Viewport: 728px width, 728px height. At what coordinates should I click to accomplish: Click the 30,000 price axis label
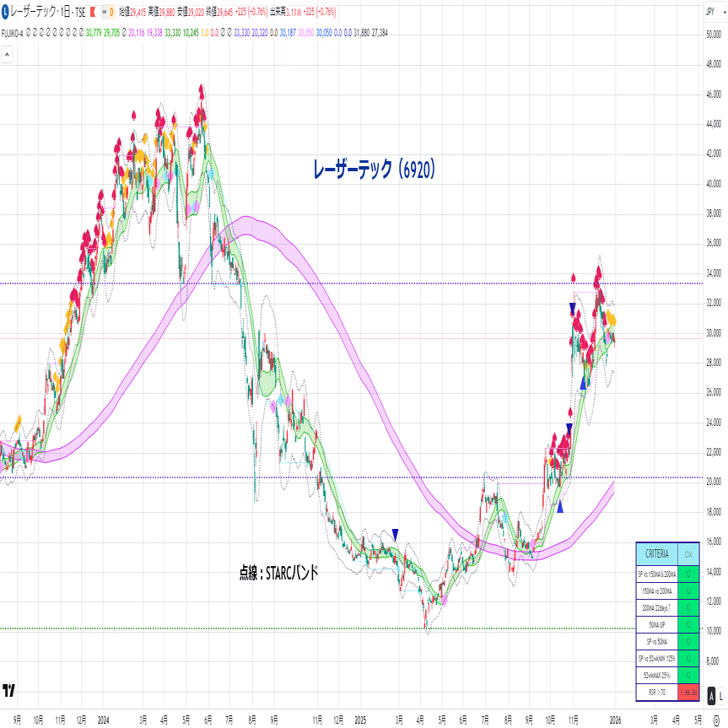714,333
